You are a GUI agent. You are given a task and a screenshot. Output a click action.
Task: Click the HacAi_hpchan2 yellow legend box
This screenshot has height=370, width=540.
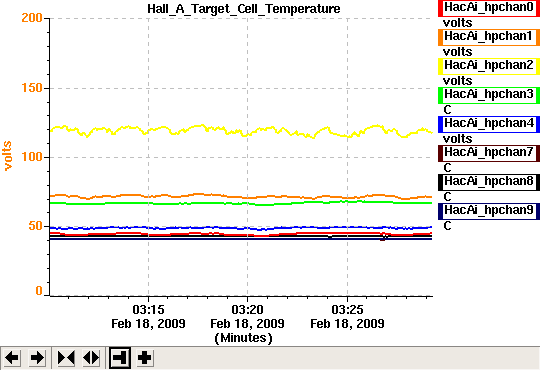(x=489, y=66)
